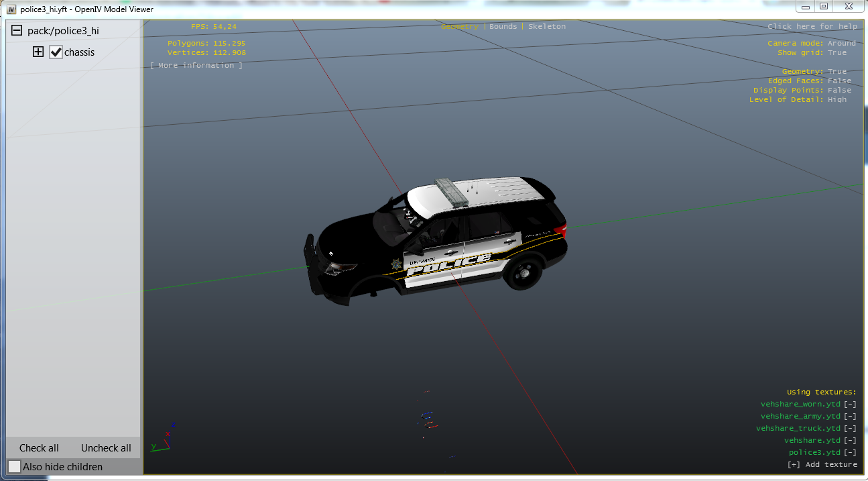Remove the vehshare_army.ytd texture with [-]

(850, 417)
